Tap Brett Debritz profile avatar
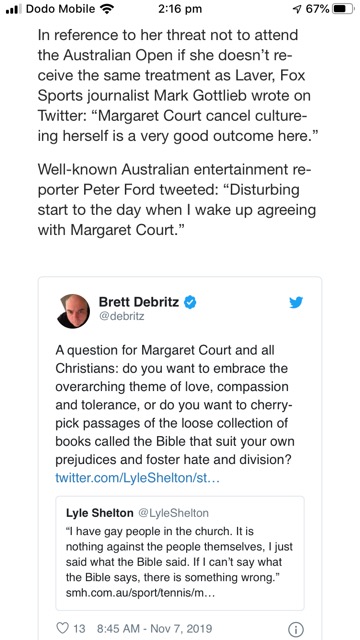The image size is (360, 640). tap(73, 311)
